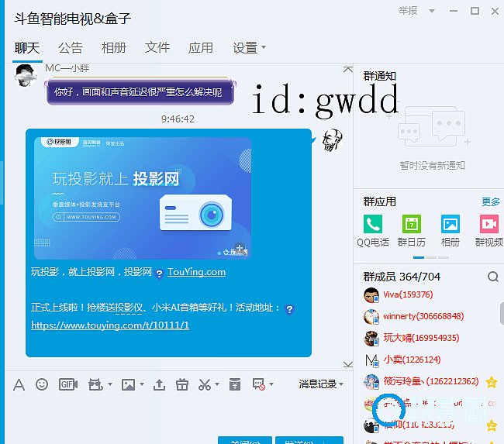Expand dropdown next to 举报
Screen dimensions: 504x444
pos(432,12)
